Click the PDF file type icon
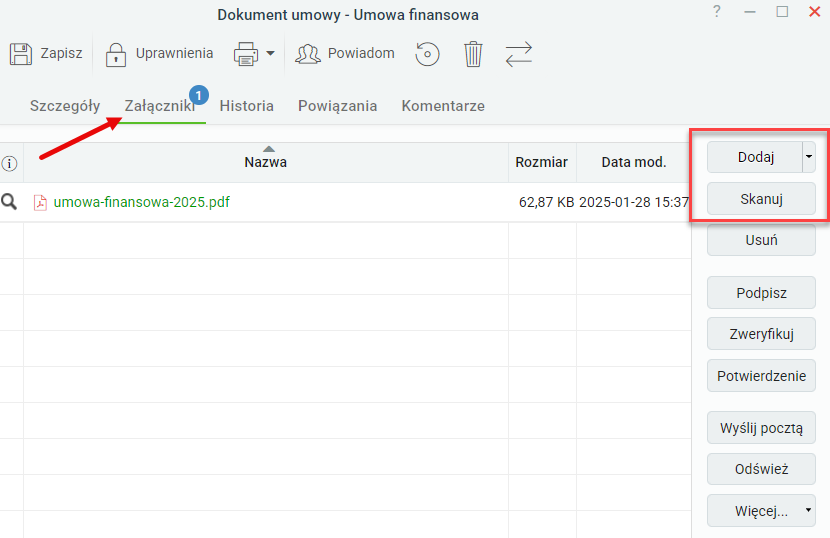 [x=40, y=202]
